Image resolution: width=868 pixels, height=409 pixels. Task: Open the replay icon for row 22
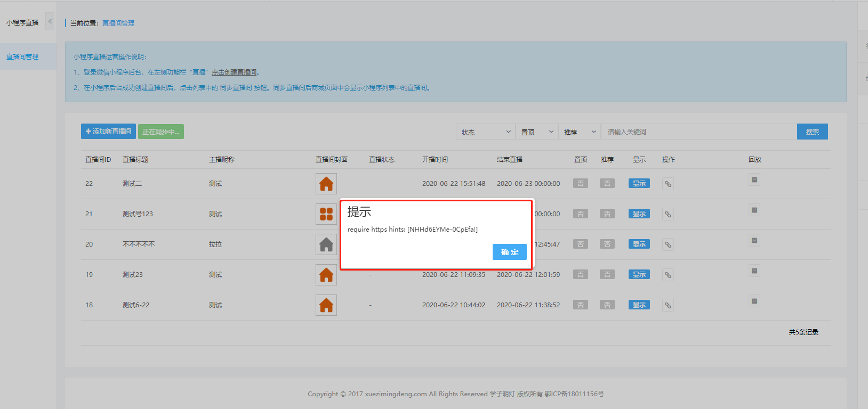[754, 180]
